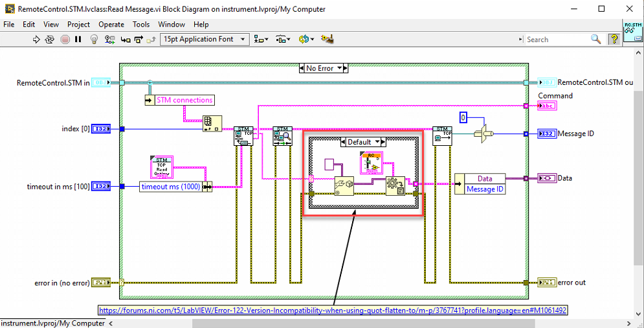Screen dimensions: 644x328
Task: Click the right vertical scrollbar track
Action: click(639, 185)
